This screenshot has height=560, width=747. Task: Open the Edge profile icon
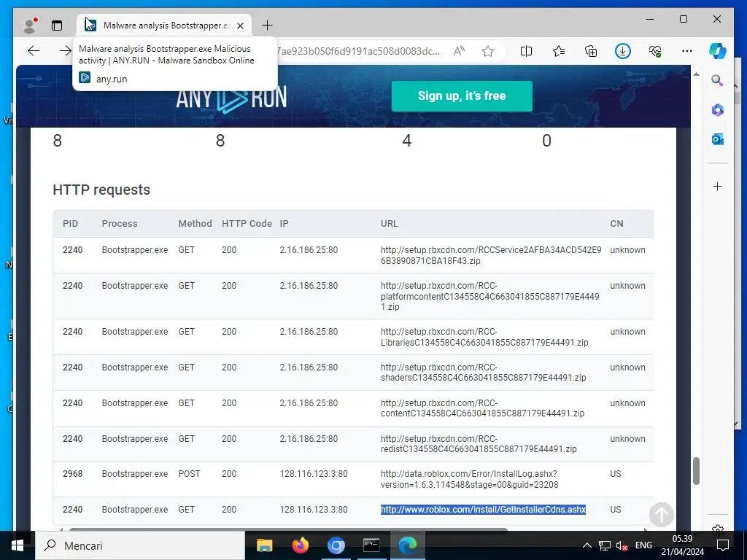coord(30,26)
